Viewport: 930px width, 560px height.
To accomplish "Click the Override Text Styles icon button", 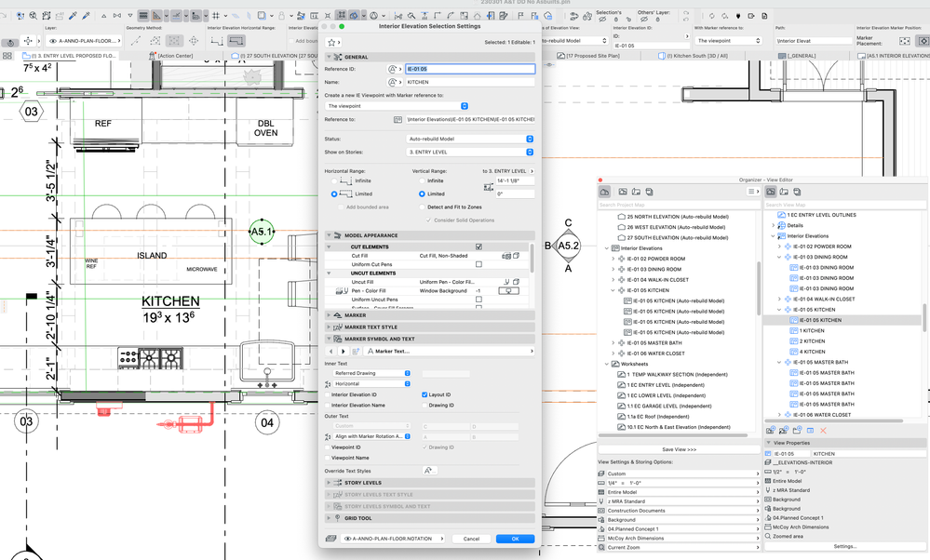I will [x=429, y=471].
